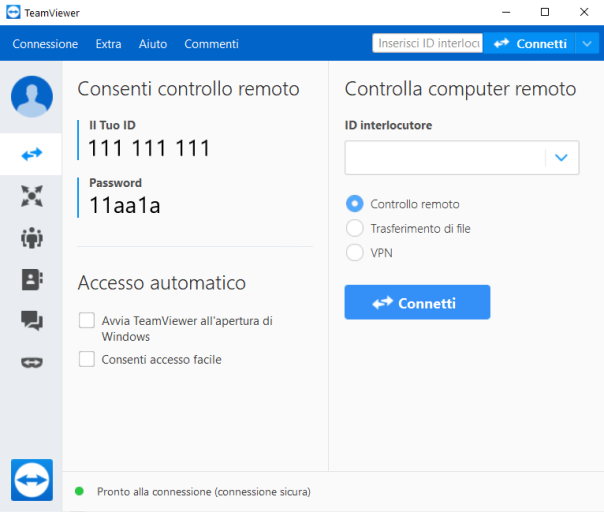Screen dimensions: 604x512
Task: Open the Connessione menu
Action: (45, 44)
